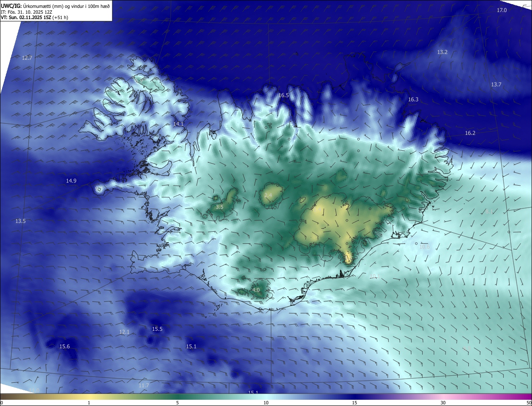Select the 13.5 value label

20,221
